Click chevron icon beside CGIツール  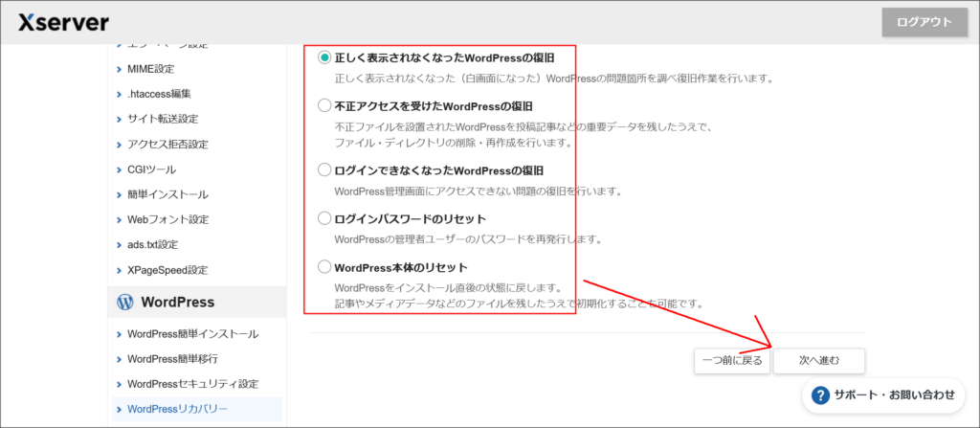[120, 170]
